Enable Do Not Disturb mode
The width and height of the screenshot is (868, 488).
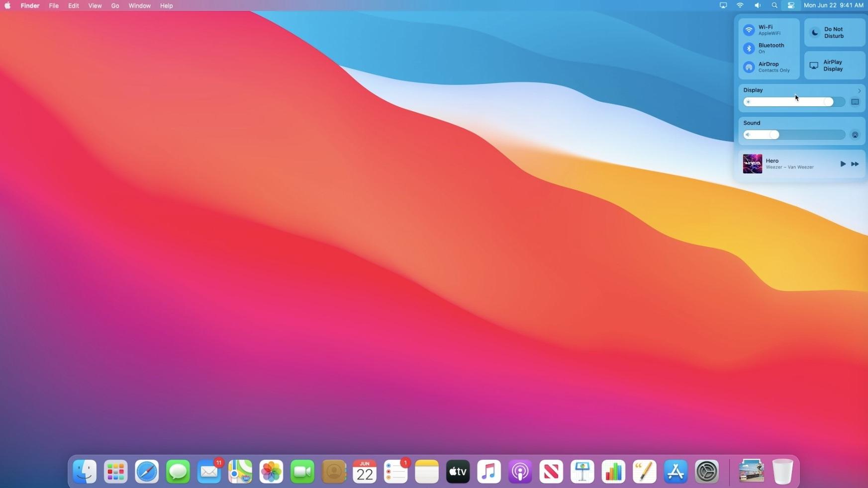833,33
